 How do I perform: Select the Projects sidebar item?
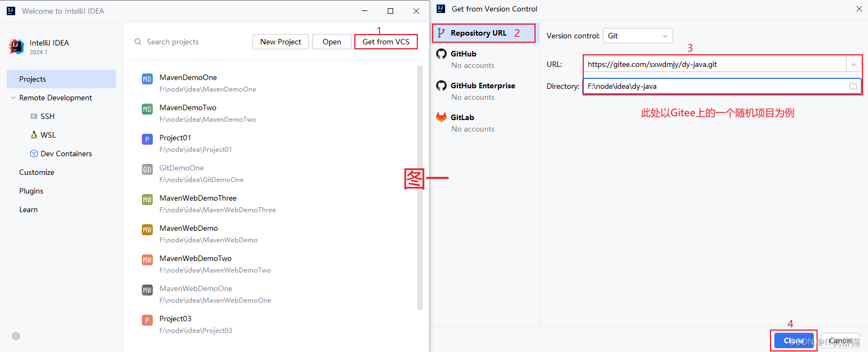click(x=61, y=79)
